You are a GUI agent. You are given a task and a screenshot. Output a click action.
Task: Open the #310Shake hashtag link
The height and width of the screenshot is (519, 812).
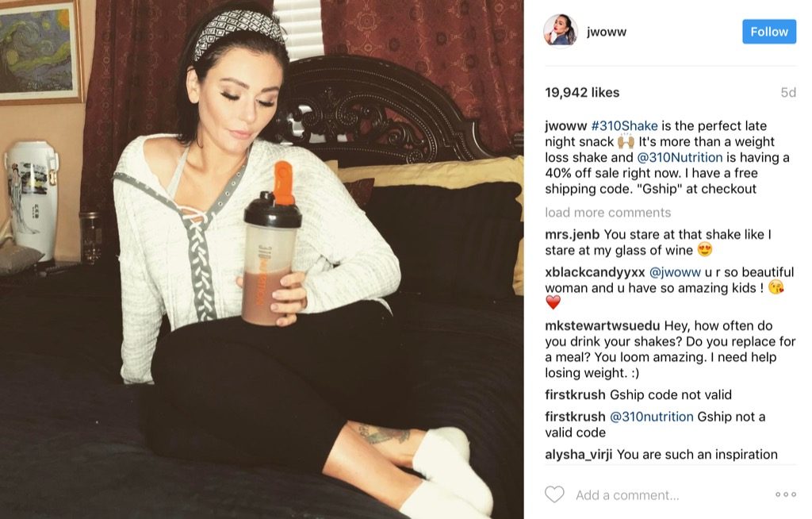click(x=624, y=125)
